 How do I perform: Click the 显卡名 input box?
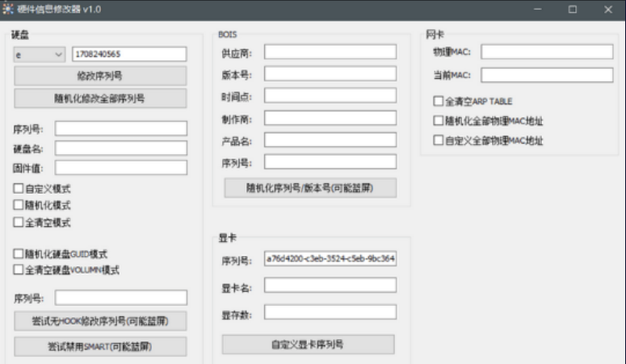[x=330, y=286]
